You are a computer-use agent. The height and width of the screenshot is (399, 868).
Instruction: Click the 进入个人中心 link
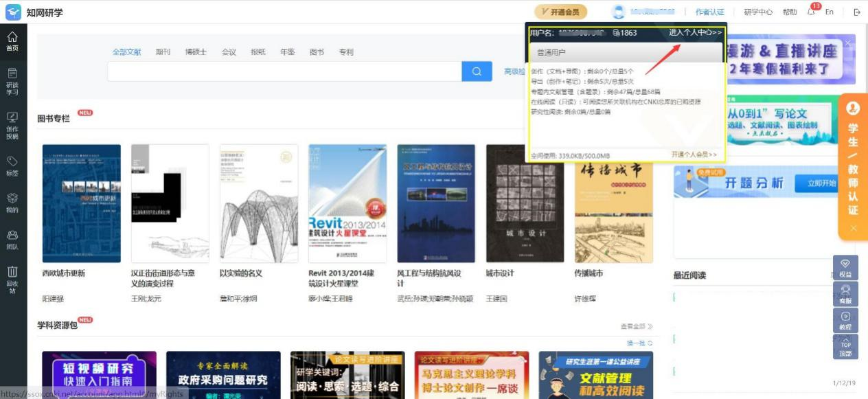(695, 32)
